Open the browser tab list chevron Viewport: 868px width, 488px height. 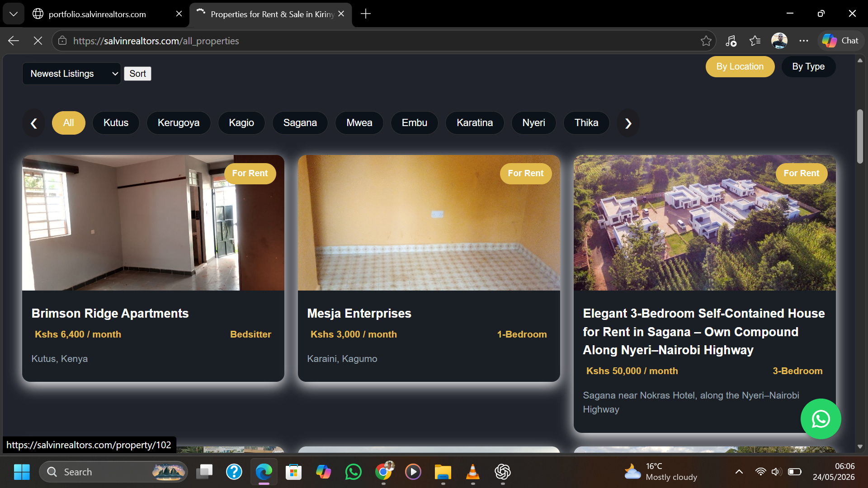pos(14,14)
